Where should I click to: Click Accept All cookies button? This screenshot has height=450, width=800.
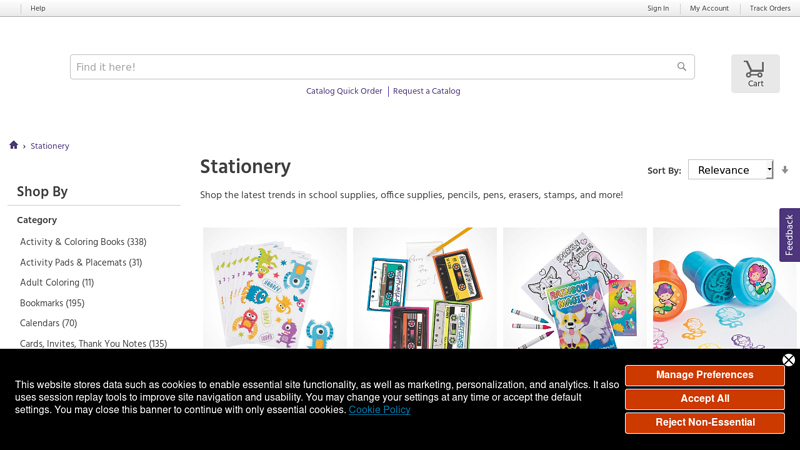coord(705,399)
